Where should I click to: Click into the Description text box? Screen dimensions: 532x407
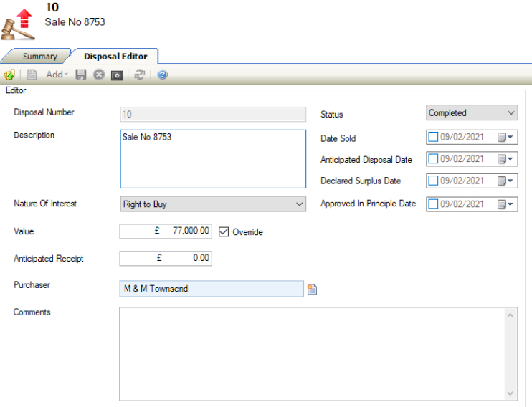(212, 158)
